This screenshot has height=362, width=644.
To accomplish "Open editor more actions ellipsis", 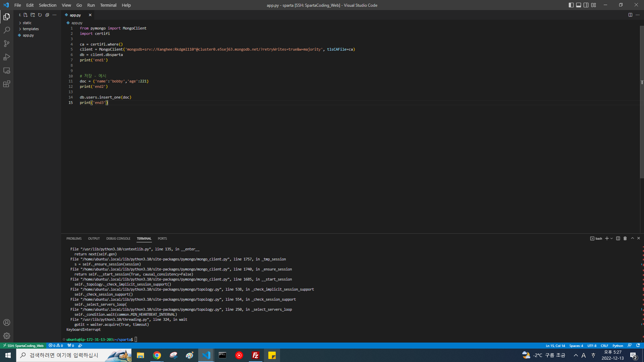I will [x=638, y=15].
